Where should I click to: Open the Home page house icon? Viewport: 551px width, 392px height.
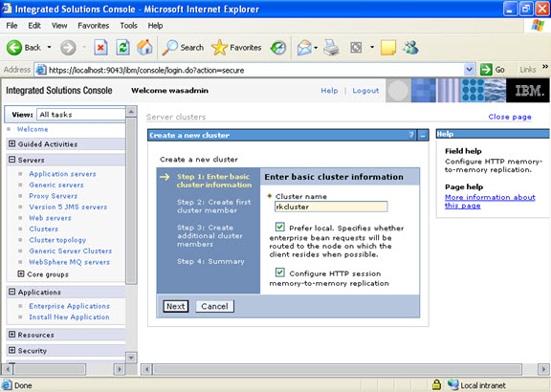pos(144,48)
